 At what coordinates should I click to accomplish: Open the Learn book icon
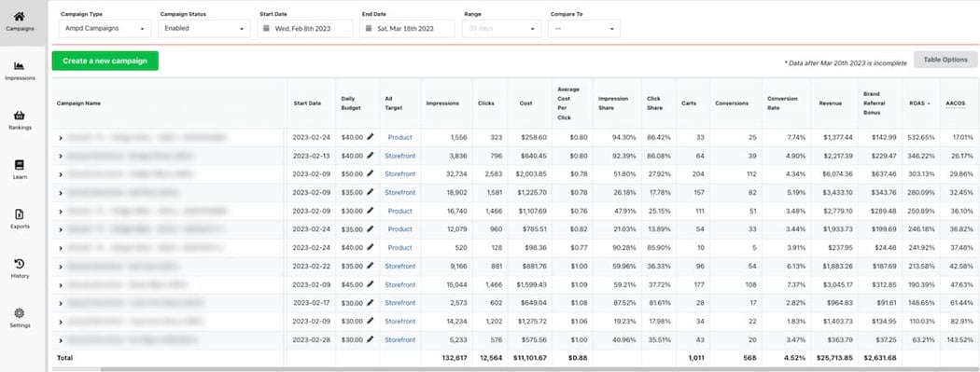[20, 165]
